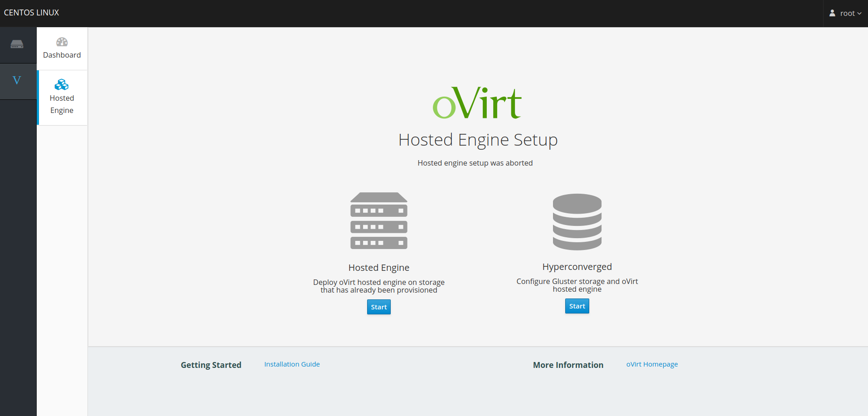The image size is (868, 416).
Task: Open the root user session dropdown
Action: [847, 13]
